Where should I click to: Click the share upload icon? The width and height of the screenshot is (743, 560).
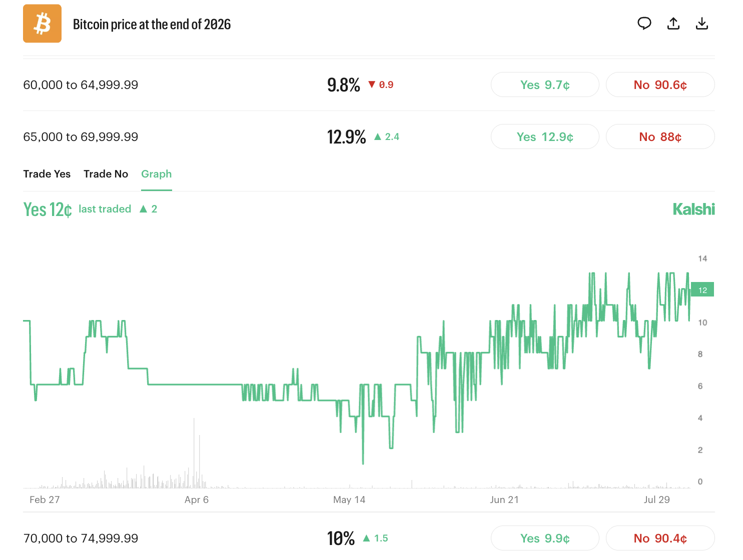coord(673,23)
